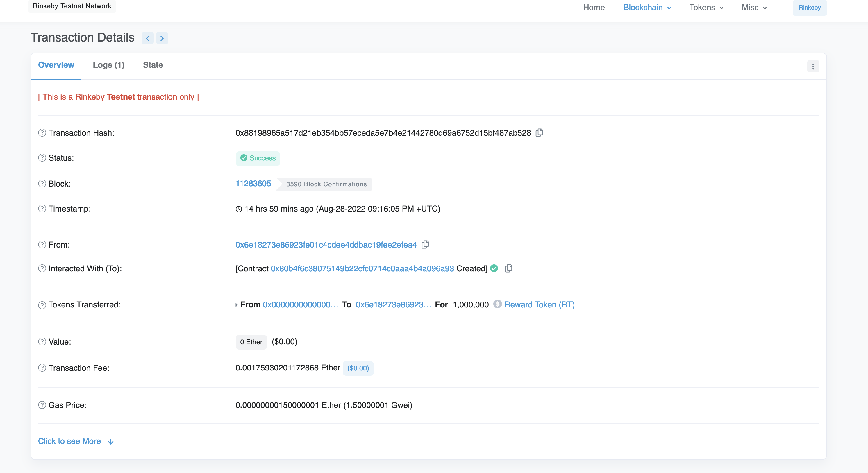Image resolution: width=868 pixels, height=473 pixels.
Task: Open the three-dot options menu
Action: click(813, 66)
